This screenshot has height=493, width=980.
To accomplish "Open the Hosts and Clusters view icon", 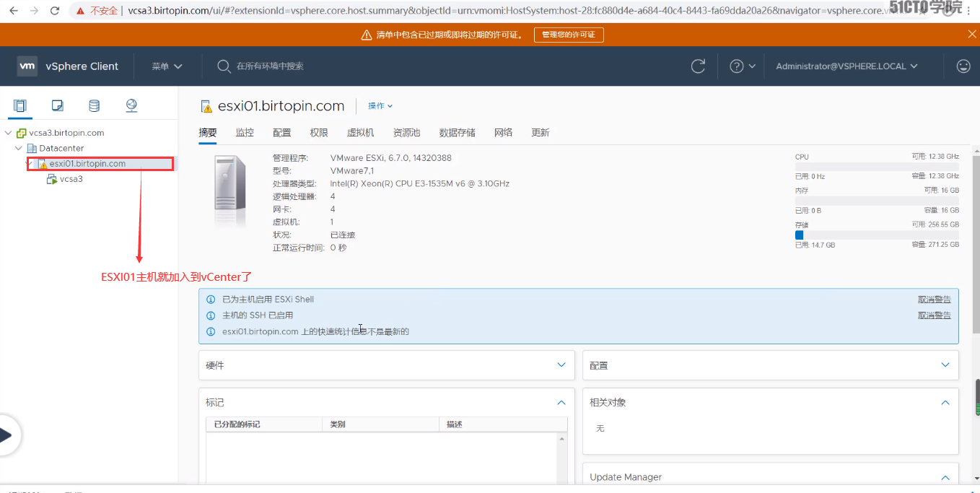I will (20, 105).
